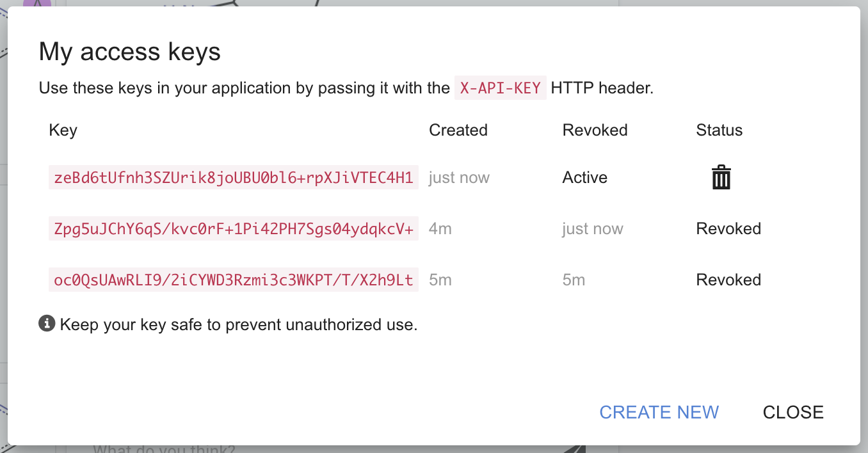The image size is (868, 453).
Task: Click the Status column header
Action: pyautogui.click(x=719, y=130)
